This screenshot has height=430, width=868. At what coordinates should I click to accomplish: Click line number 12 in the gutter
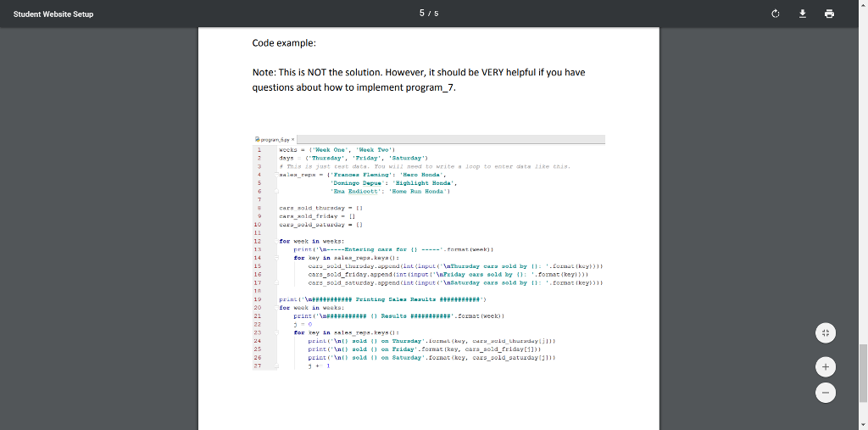click(x=258, y=241)
